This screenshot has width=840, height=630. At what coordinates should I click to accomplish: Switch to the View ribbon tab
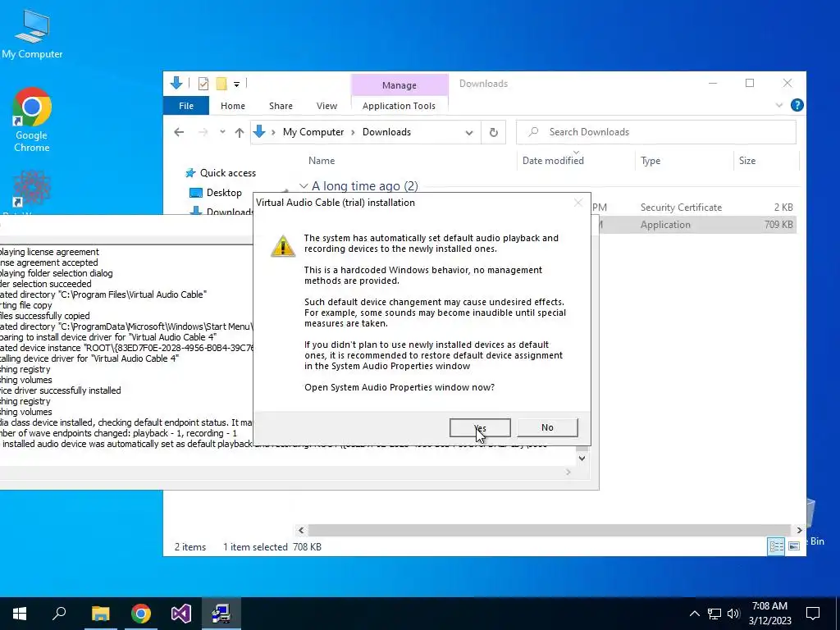tap(326, 106)
